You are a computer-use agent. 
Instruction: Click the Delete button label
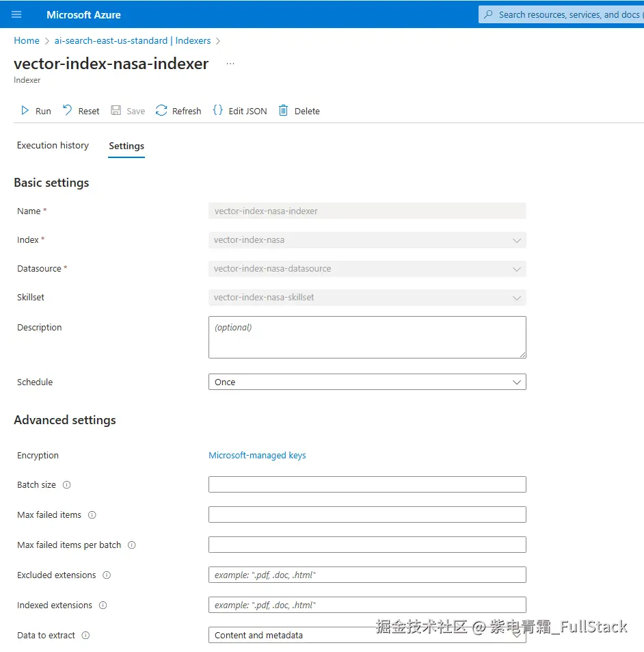click(x=307, y=111)
